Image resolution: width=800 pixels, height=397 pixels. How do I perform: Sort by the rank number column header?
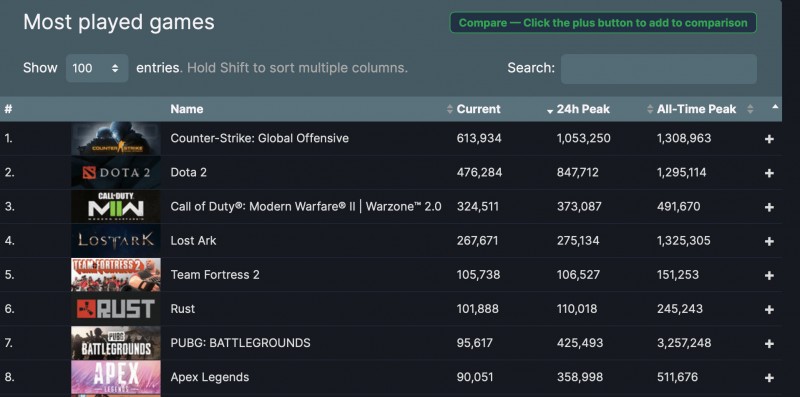(x=8, y=109)
